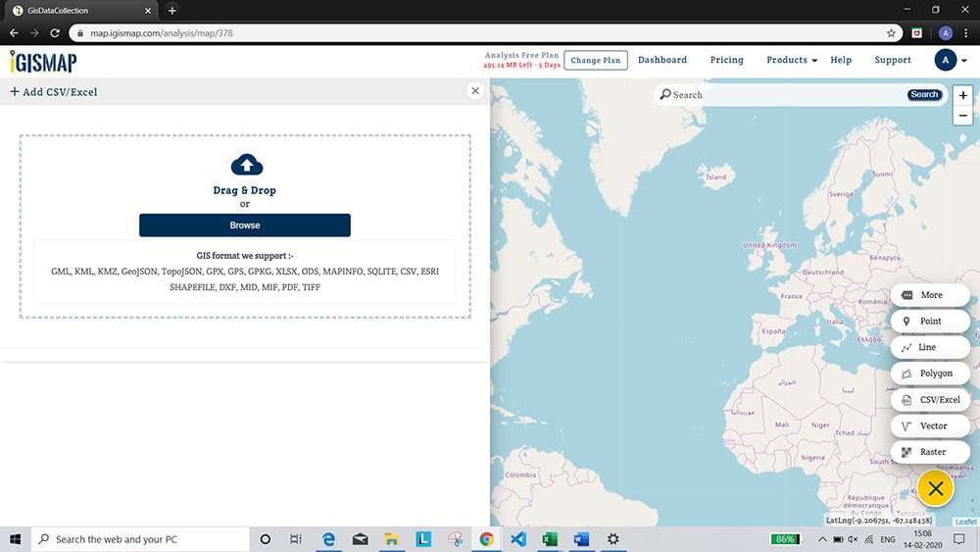The image size is (980, 552).
Task: Select the GisDataCollection browser tab
Action: pos(81,11)
